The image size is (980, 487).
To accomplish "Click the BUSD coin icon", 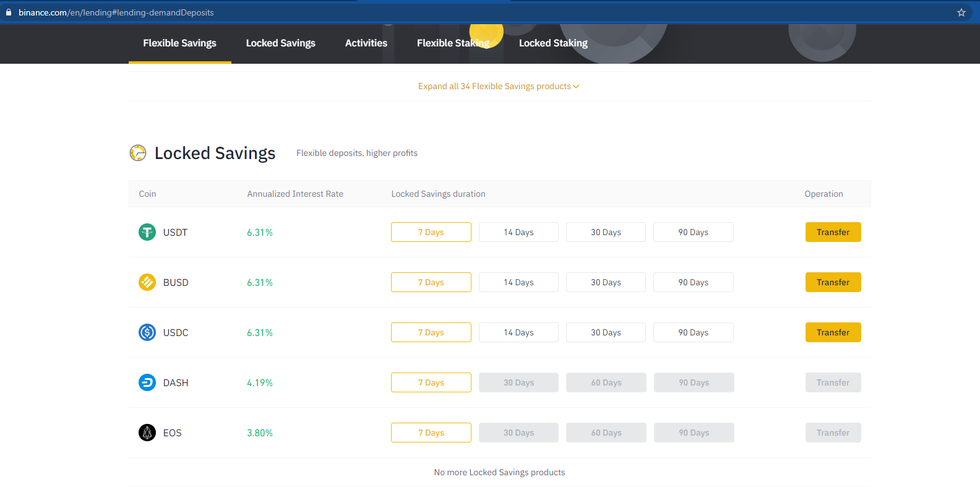I will click(147, 282).
